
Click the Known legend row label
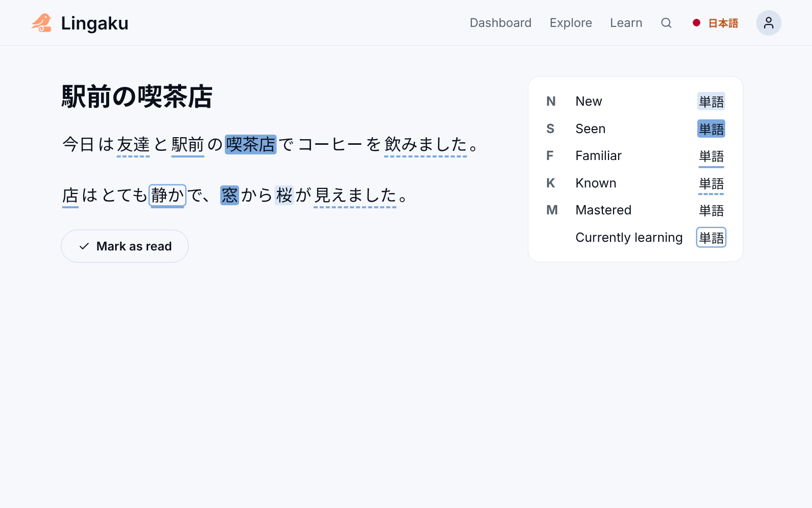pyautogui.click(x=596, y=183)
